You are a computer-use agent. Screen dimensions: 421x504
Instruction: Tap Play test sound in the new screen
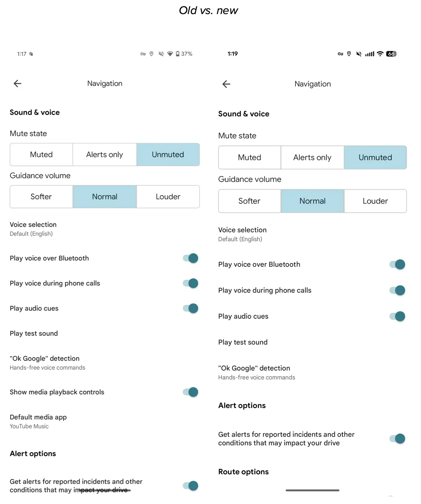243,342
